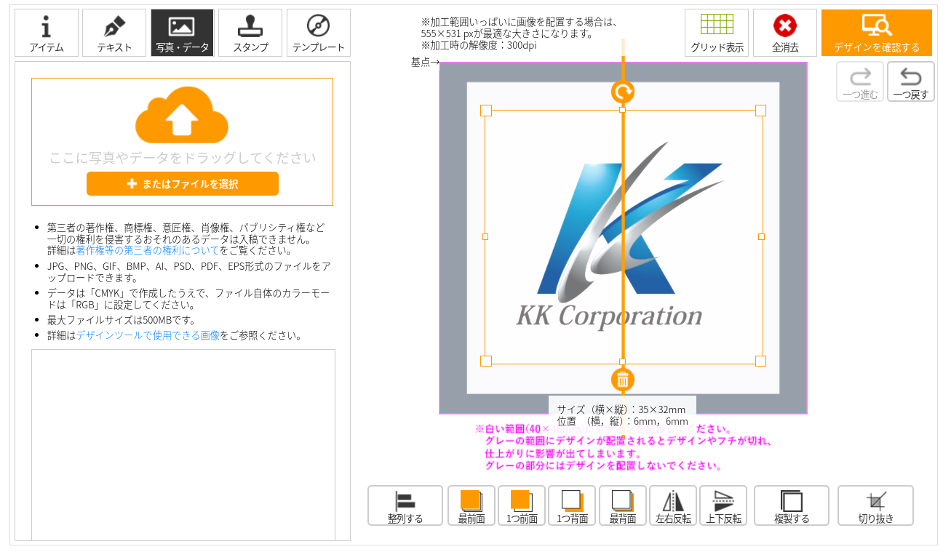Toggle グリッド表示 grid display

(717, 33)
